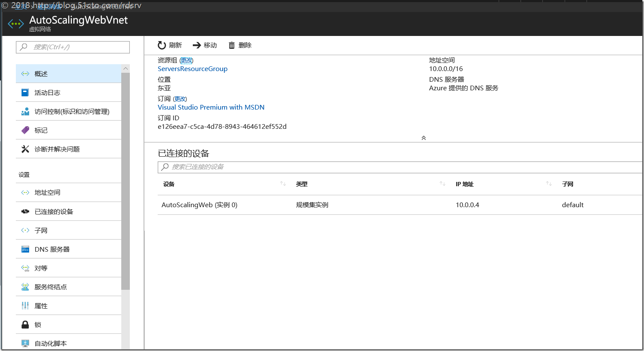Click the delete (删除) trash icon
The image size is (644, 351).
tap(231, 45)
